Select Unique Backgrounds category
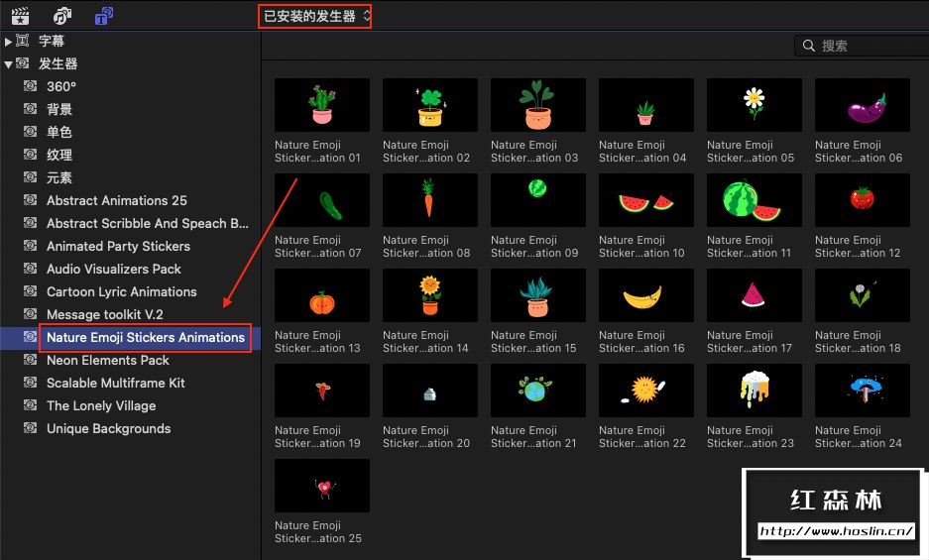 click(130, 428)
